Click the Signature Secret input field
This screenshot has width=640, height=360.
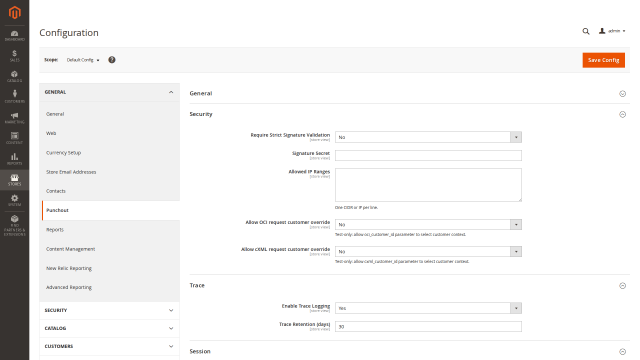(428, 155)
